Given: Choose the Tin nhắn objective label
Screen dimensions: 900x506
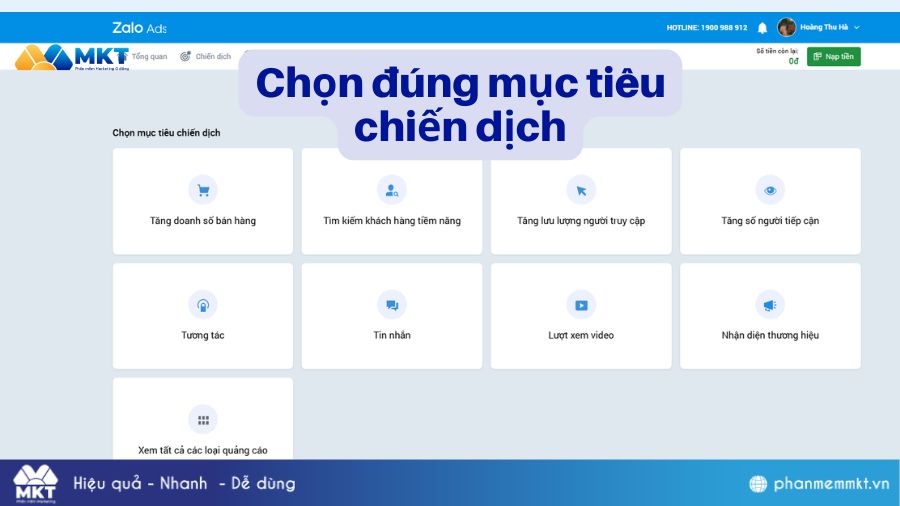Looking at the screenshot, I should [x=392, y=335].
